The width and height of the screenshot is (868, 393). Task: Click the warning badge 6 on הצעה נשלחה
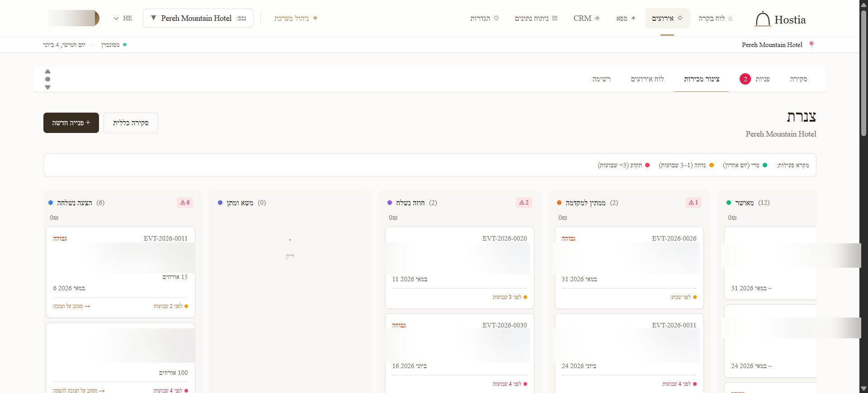click(185, 203)
